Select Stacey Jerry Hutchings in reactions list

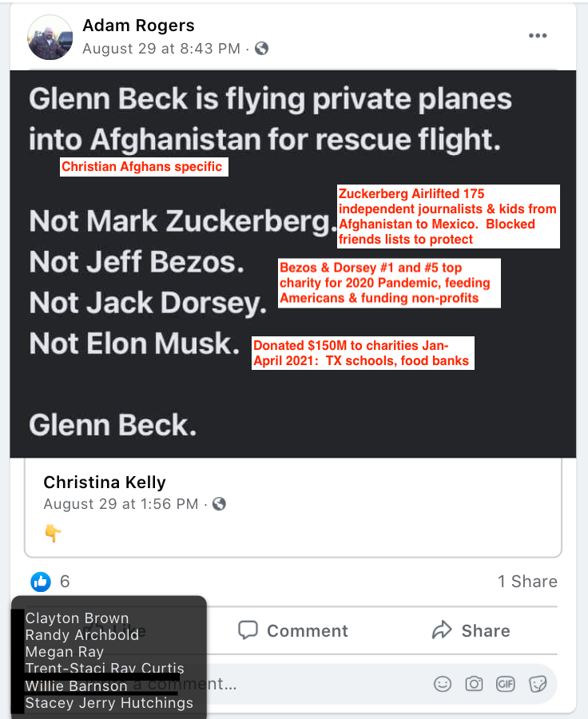point(109,703)
